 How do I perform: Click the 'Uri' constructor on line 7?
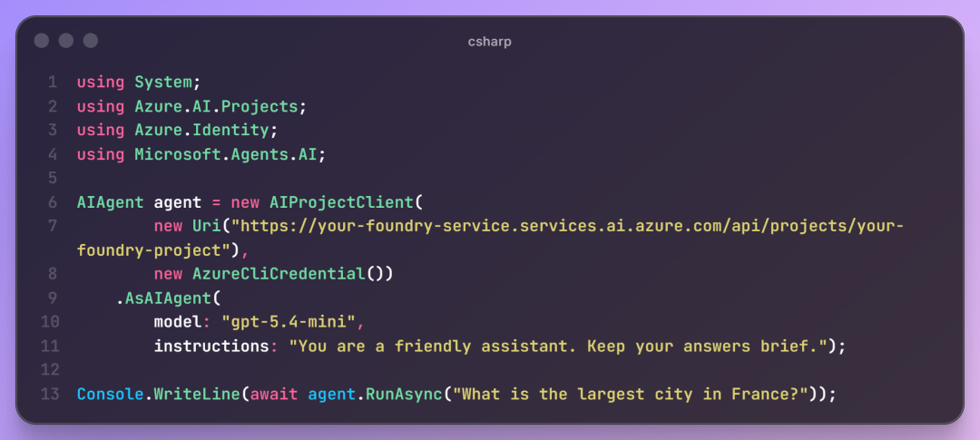click(206, 226)
